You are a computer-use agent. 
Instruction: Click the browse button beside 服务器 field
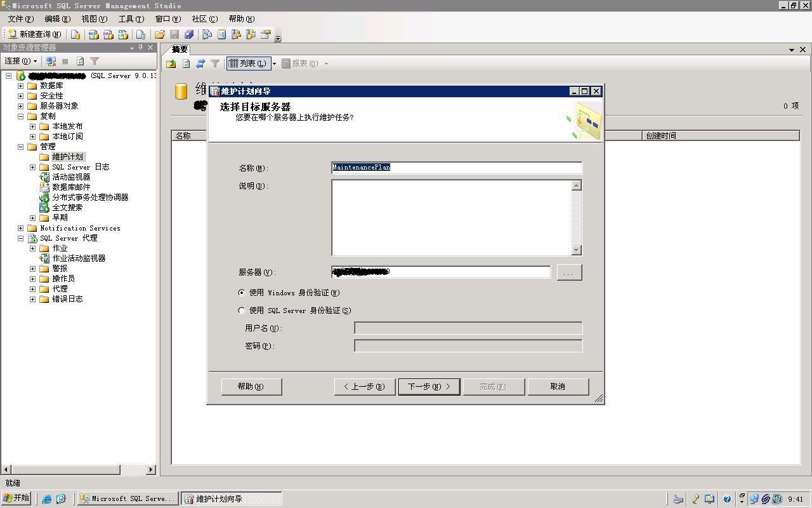(x=568, y=272)
